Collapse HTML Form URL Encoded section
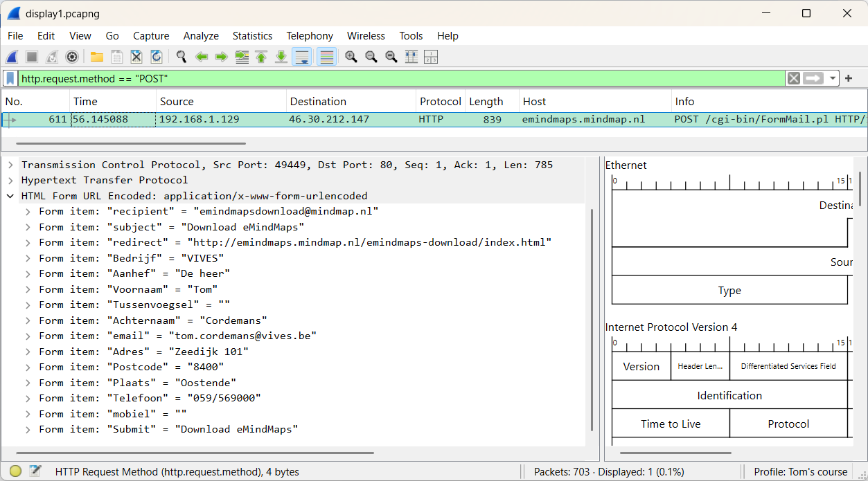Screen dimensions: 868x481 [x=10, y=196]
